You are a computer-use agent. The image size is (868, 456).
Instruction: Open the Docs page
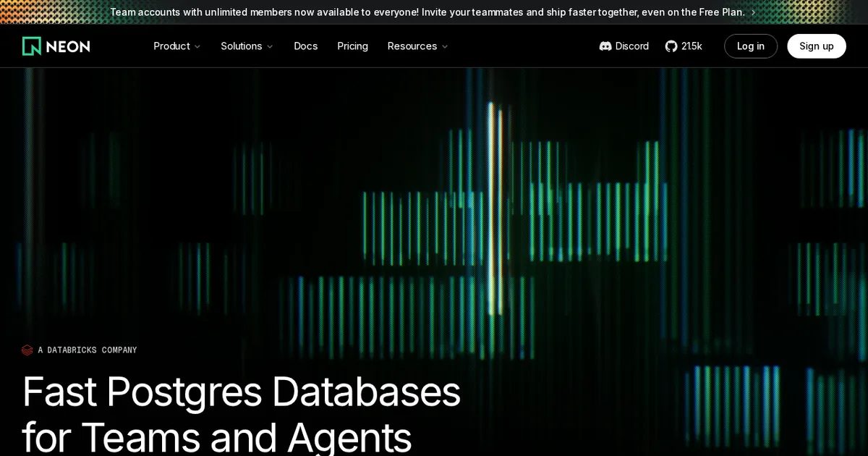click(x=305, y=46)
